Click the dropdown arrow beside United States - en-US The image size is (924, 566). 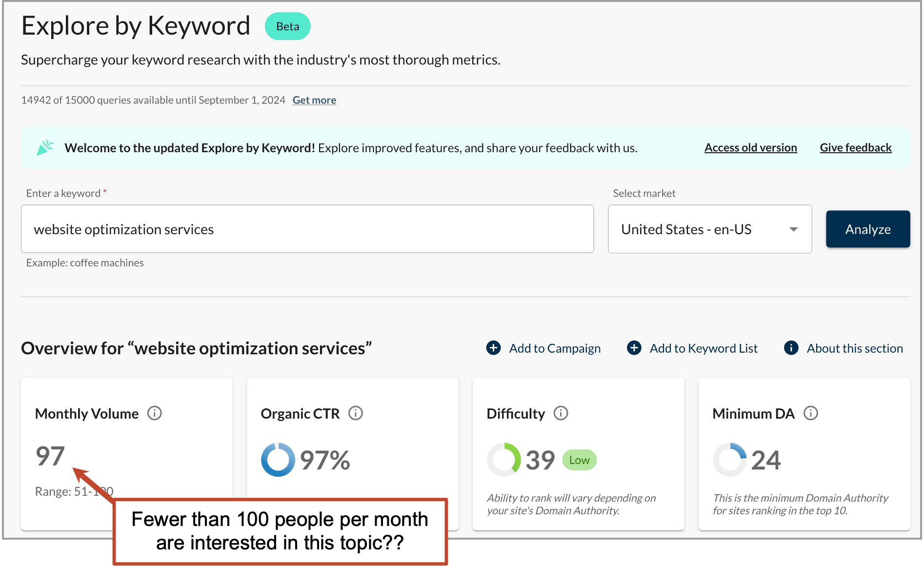coord(794,229)
